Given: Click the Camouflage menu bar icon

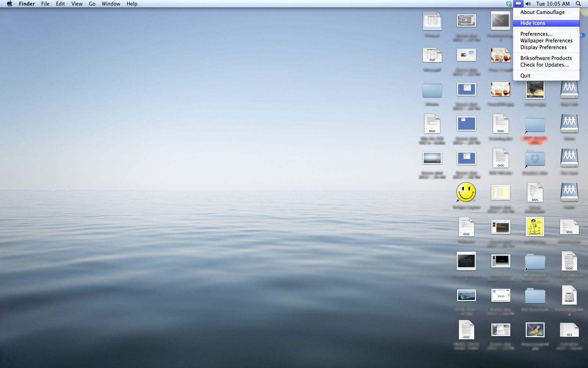Looking at the screenshot, I should [518, 4].
